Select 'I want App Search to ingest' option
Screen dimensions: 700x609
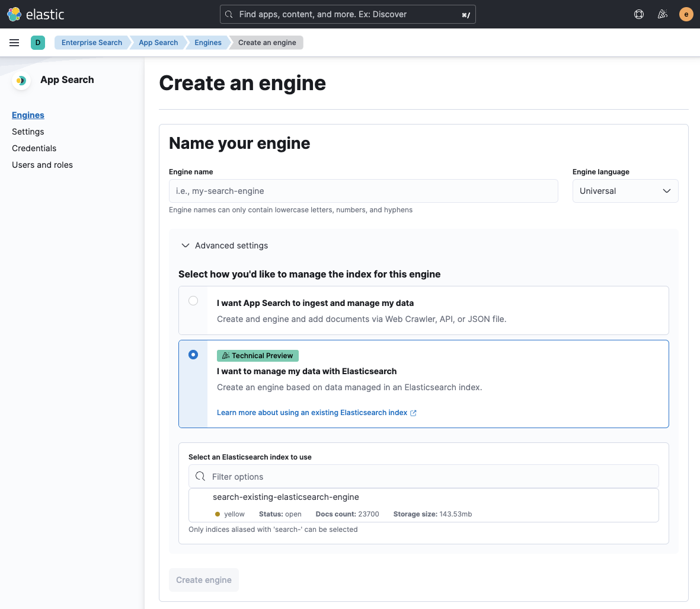pyautogui.click(x=193, y=301)
